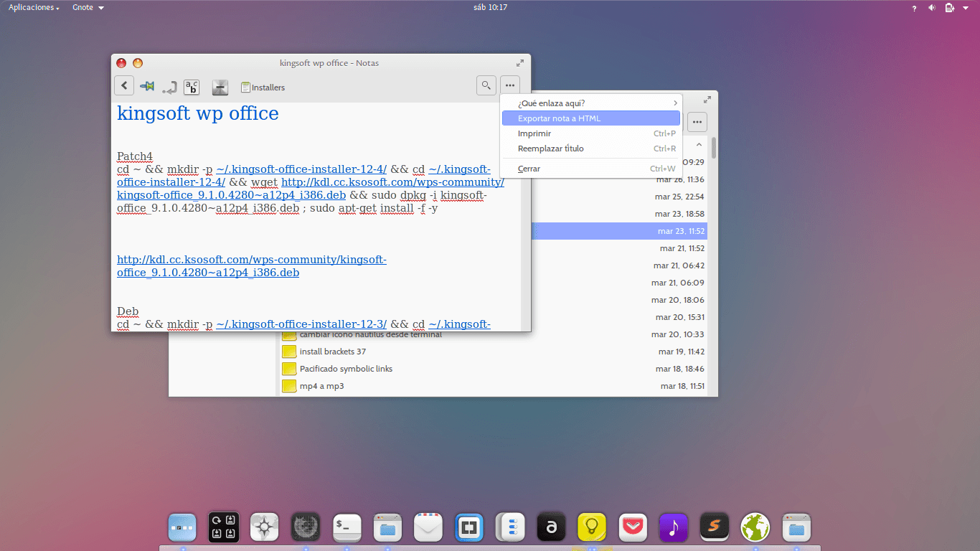
Task: Click the note icon beside 'mp4 a mp3'
Action: pos(289,386)
